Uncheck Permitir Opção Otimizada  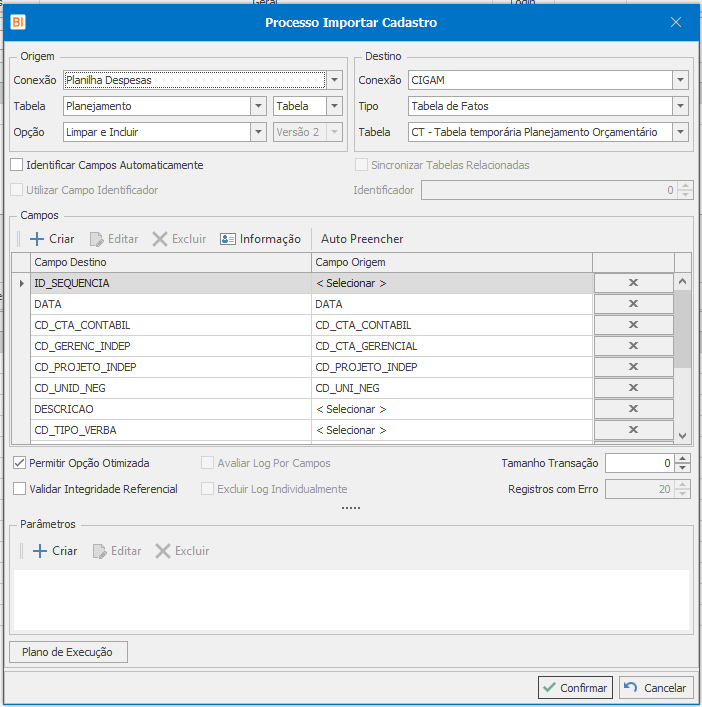(x=20, y=463)
